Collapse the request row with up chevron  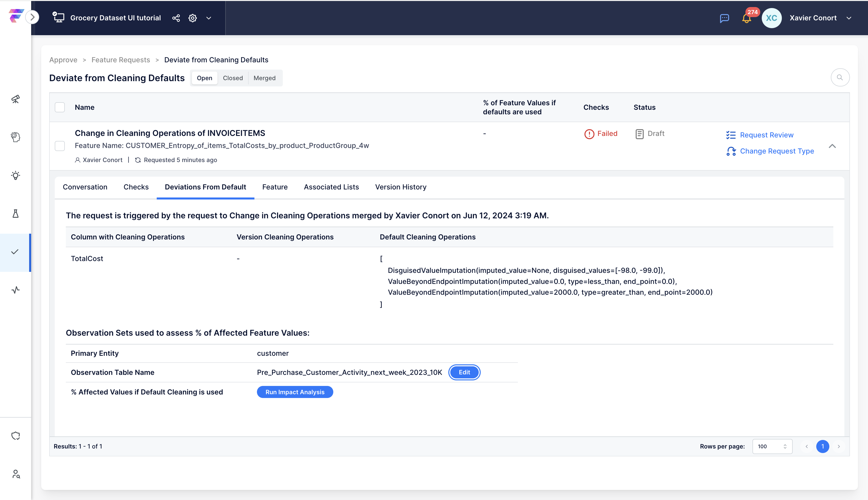[x=832, y=146]
